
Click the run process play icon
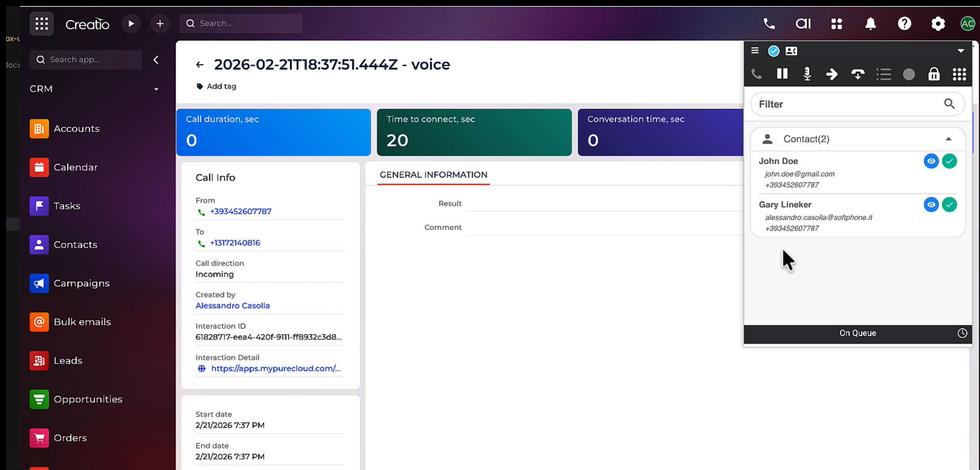point(131,24)
